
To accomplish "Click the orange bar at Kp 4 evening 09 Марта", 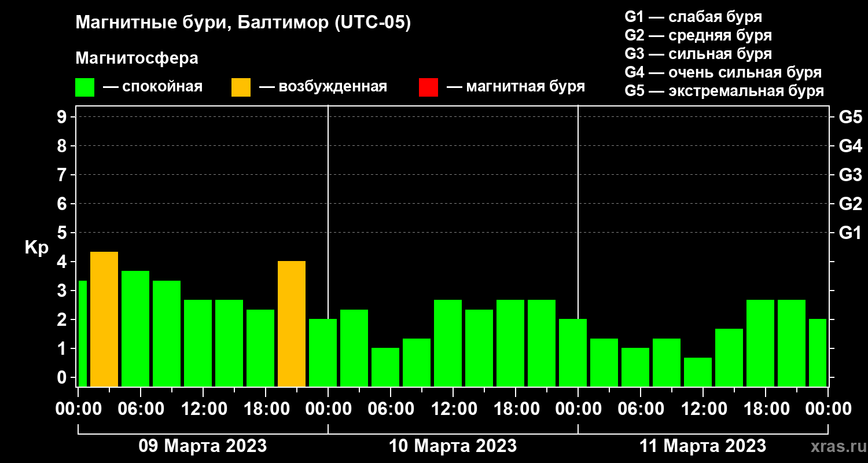I will coord(292,324).
